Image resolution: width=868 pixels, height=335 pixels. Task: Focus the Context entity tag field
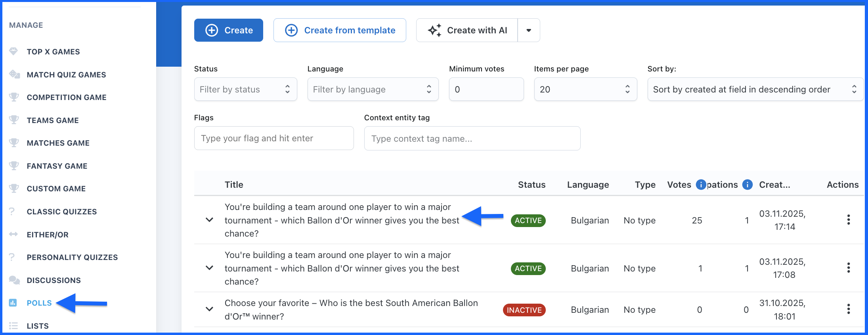pos(472,139)
